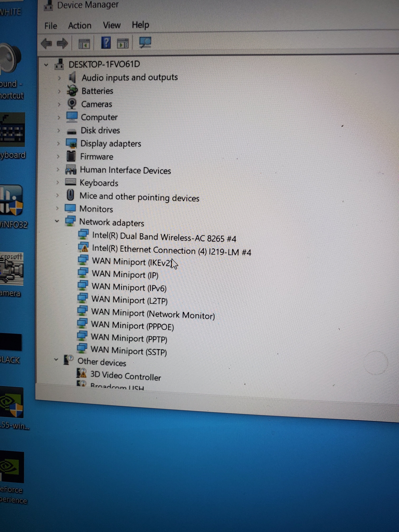Expand the Cameras category arrow

tap(59, 104)
